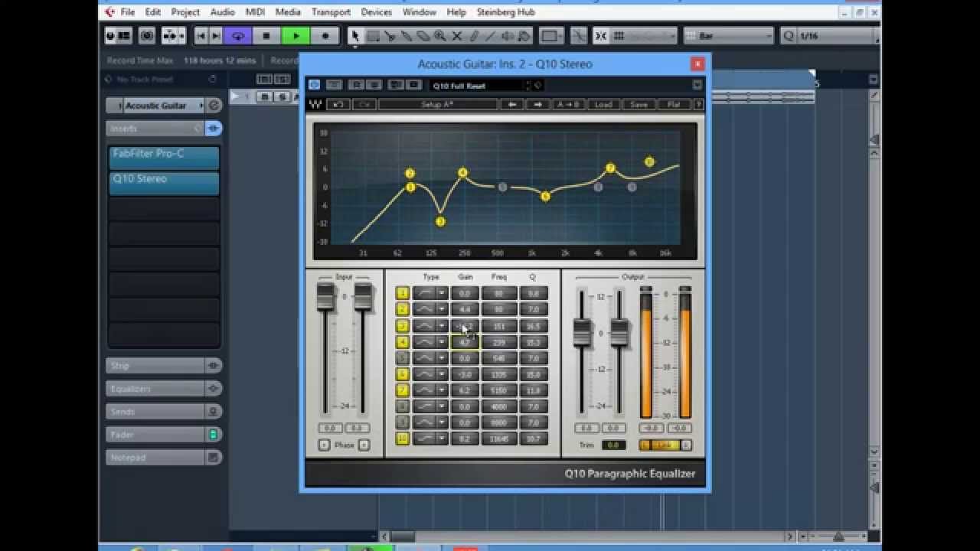This screenshot has height=551, width=980.
Task: Click the right Output fader handle
Action: coord(619,333)
